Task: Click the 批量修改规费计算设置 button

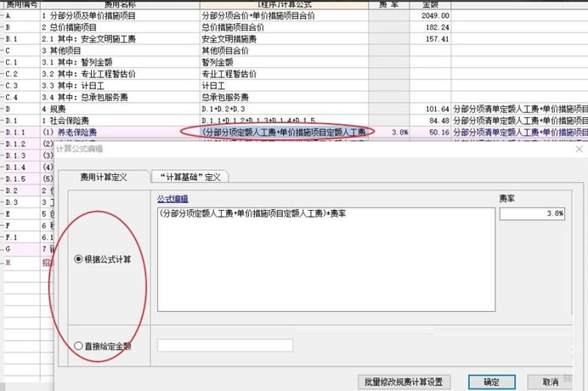Action: click(404, 382)
